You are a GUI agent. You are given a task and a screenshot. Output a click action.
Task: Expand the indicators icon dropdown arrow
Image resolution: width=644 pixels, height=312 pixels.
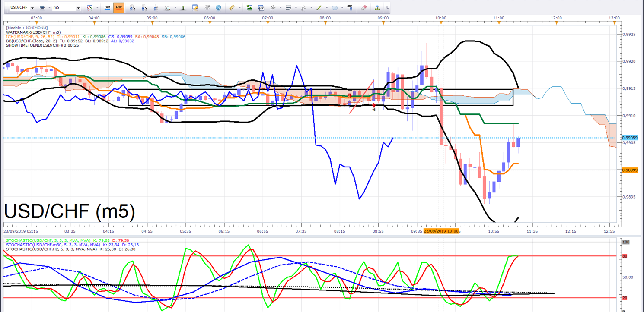[281, 8]
